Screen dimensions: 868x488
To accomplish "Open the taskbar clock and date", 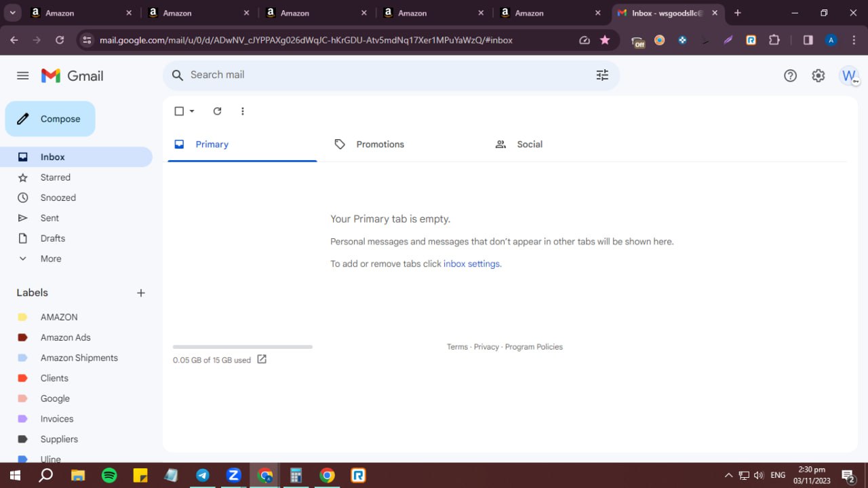I will (x=811, y=475).
